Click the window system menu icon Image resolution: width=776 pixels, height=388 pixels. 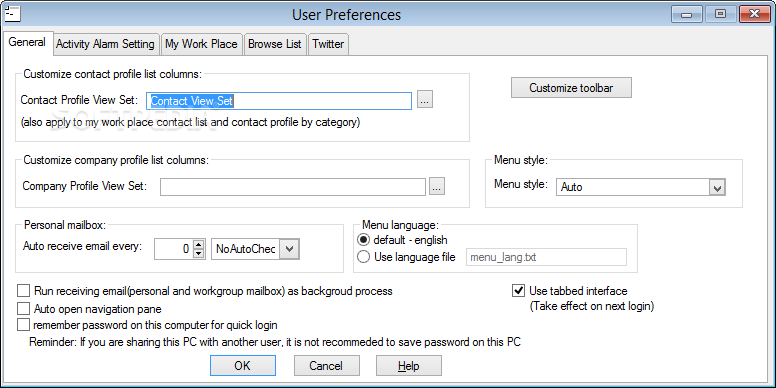(12, 13)
